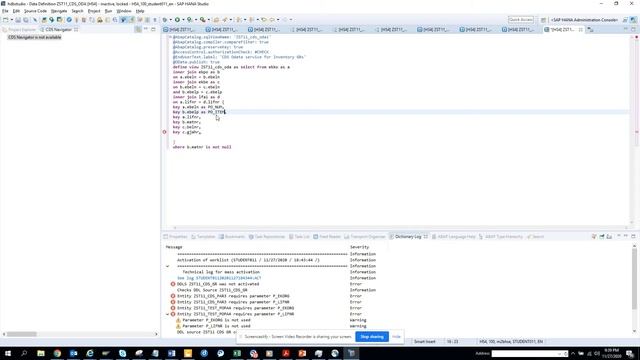Minimize the CDS Navigator panel
This screenshot has height=360, width=640.
tap(146, 29)
